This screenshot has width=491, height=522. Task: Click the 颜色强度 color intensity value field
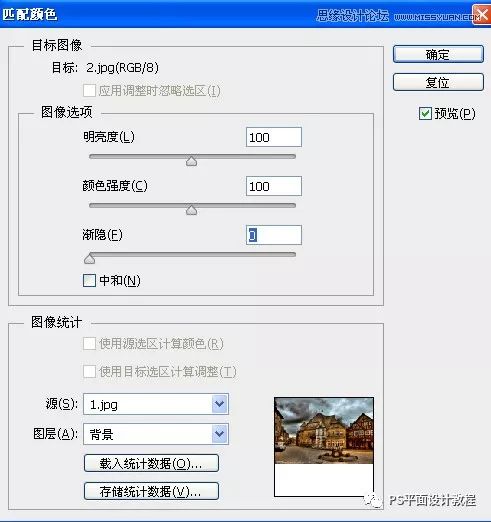274,186
